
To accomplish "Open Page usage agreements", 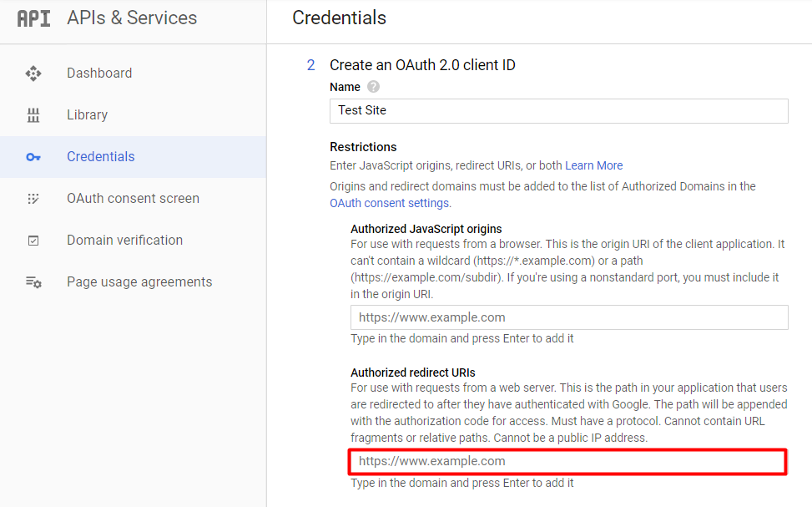I will 139,281.
